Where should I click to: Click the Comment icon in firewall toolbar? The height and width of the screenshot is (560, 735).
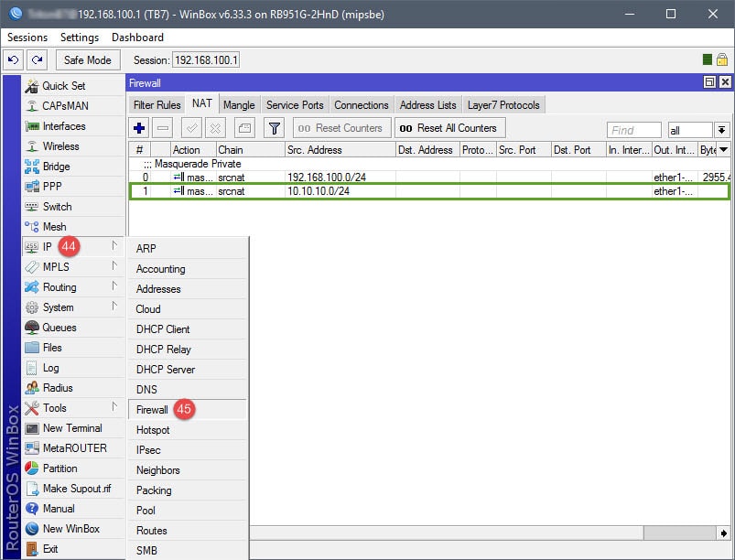(x=244, y=128)
